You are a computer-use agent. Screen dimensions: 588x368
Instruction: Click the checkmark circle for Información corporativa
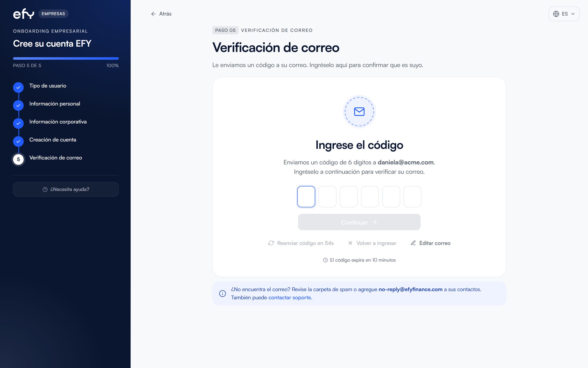click(x=18, y=123)
